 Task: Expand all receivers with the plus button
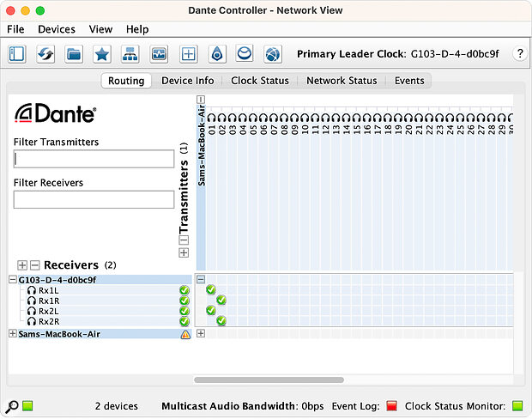tap(22, 265)
